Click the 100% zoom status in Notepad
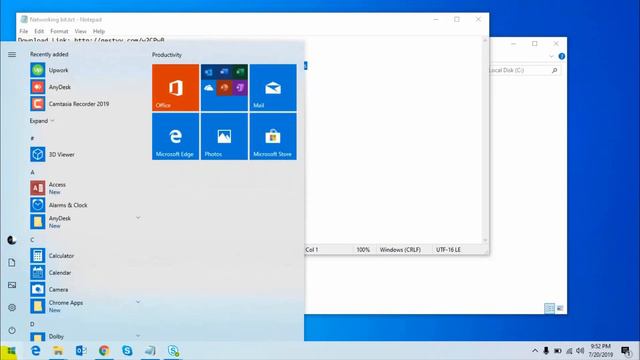Screen dimensions: 640x360 (x=363, y=249)
